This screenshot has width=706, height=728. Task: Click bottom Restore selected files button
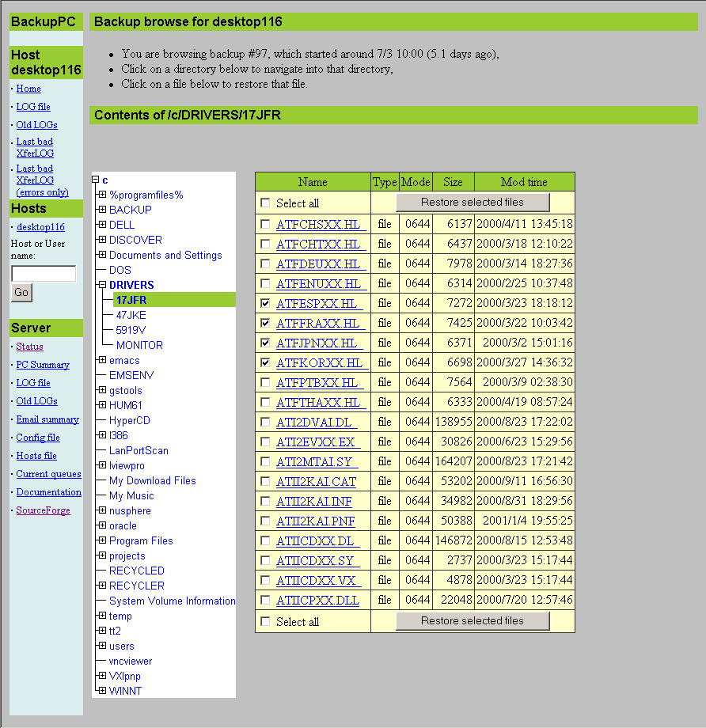[x=473, y=621]
